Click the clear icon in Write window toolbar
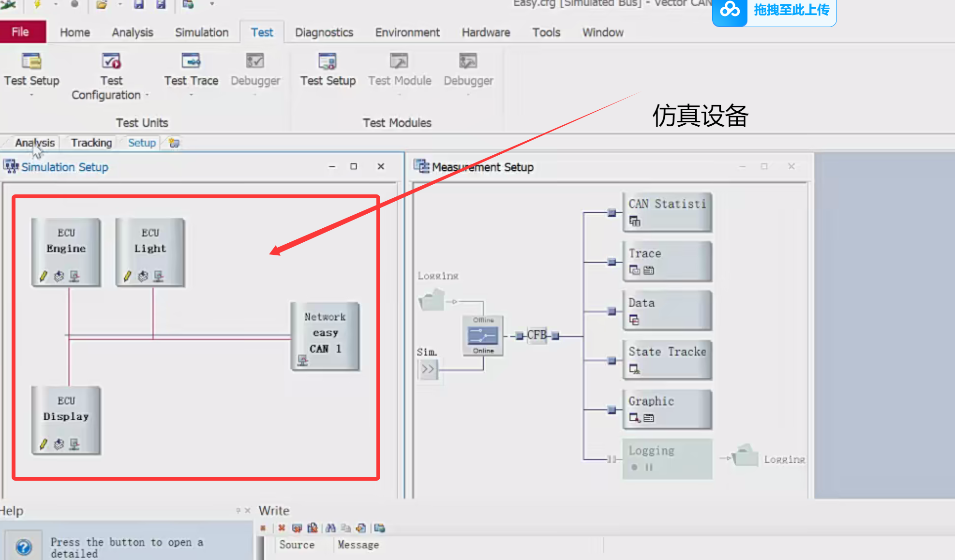Screen dimensions: 955x560 click(x=282, y=528)
